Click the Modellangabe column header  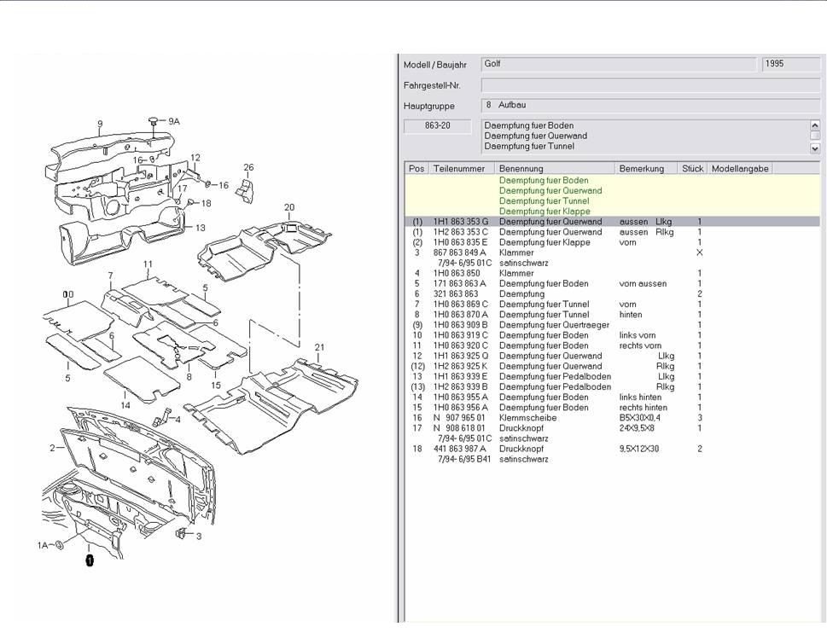click(740, 169)
